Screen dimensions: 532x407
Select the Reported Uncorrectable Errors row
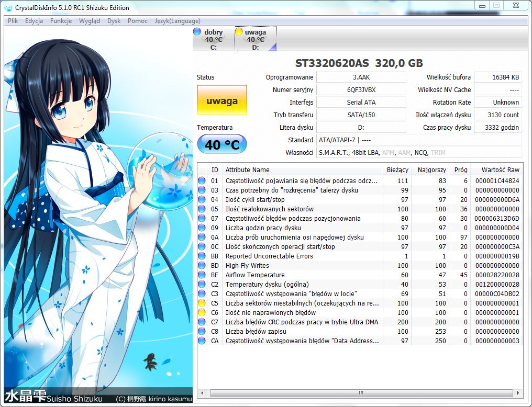[360, 256]
